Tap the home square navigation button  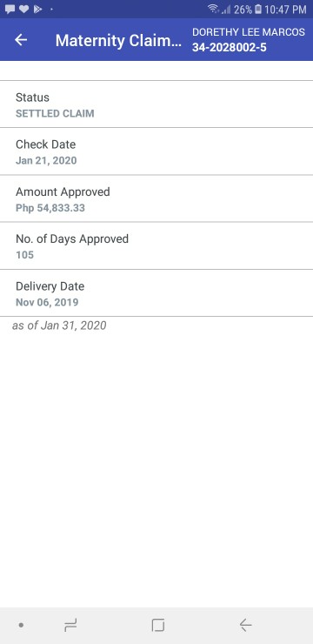[158, 625]
